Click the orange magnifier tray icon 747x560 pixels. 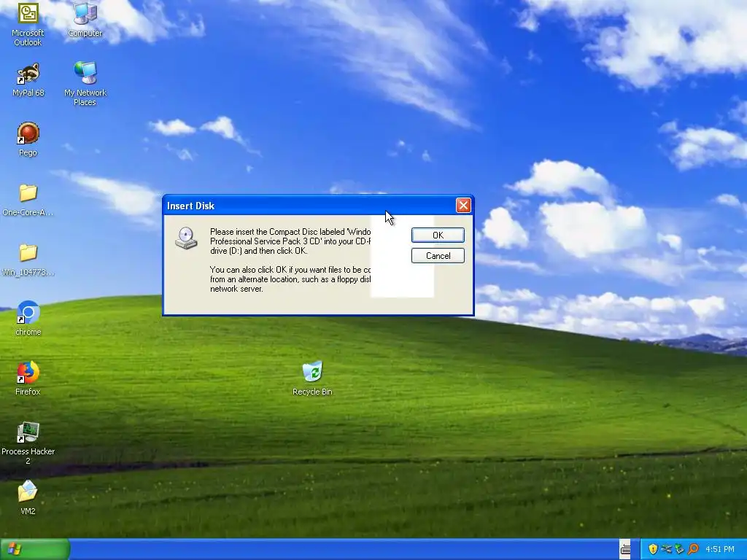(693, 549)
